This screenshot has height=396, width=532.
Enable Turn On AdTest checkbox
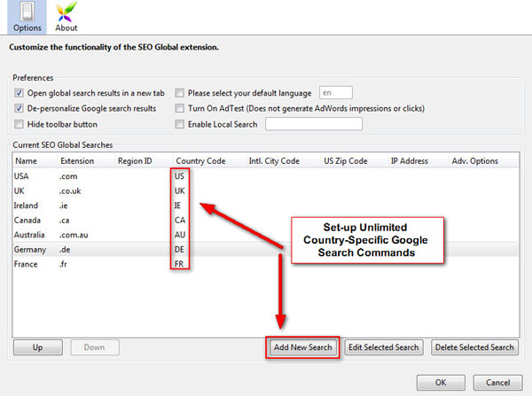179,108
